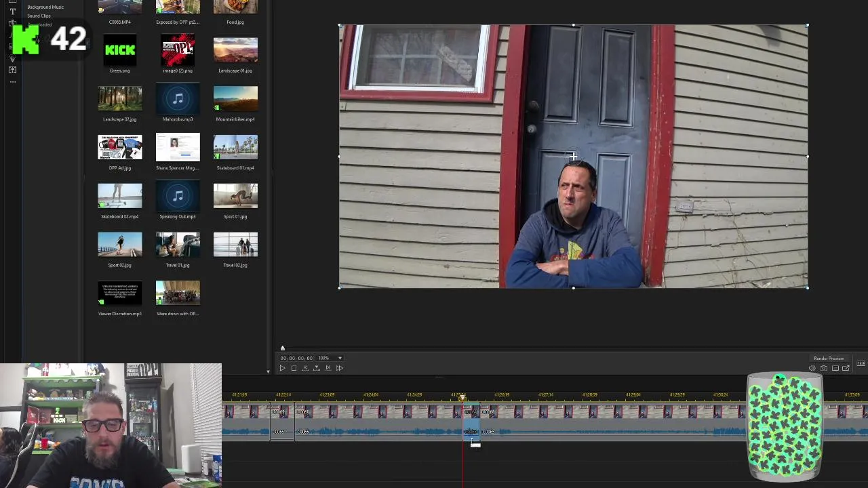This screenshot has width=868, height=488.
Task: Click the preview volume speaker icon
Action: pos(812,368)
